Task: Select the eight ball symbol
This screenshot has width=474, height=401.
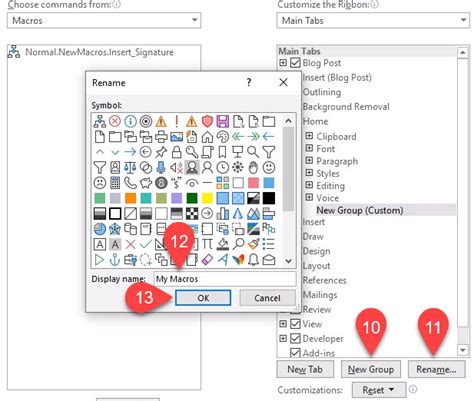Action: click(x=161, y=183)
